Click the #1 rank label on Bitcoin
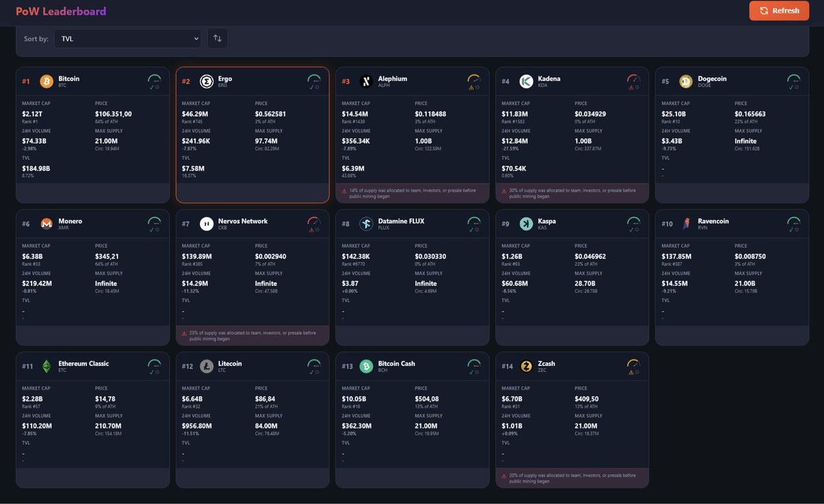The image size is (824, 504). click(26, 82)
